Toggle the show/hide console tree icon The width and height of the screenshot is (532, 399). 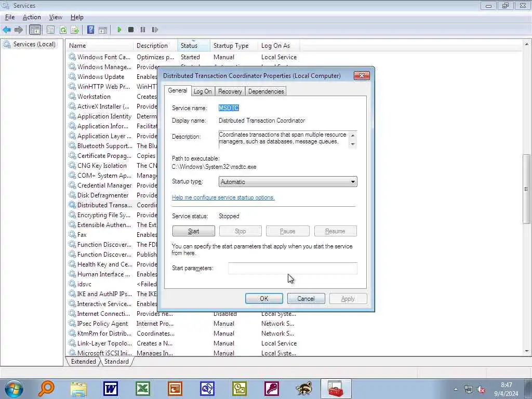coord(35,30)
